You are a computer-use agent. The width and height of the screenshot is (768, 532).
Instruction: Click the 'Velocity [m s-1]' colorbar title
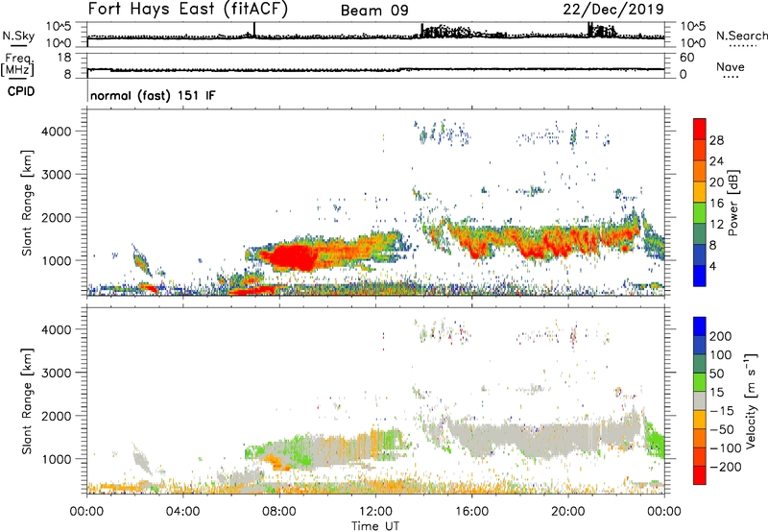click(751, 400)
